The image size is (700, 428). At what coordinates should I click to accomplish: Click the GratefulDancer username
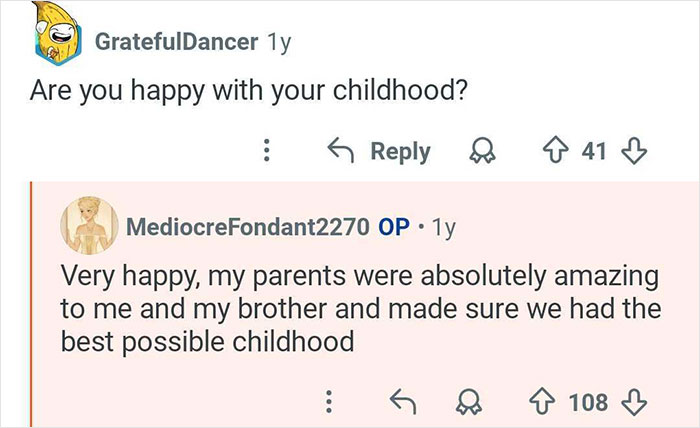[x=178, y=41]
